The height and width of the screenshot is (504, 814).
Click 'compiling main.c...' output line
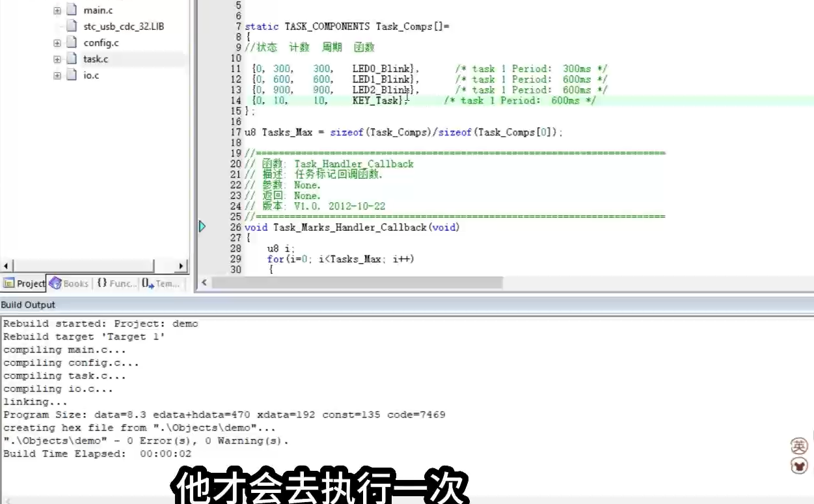pos(65,350)
